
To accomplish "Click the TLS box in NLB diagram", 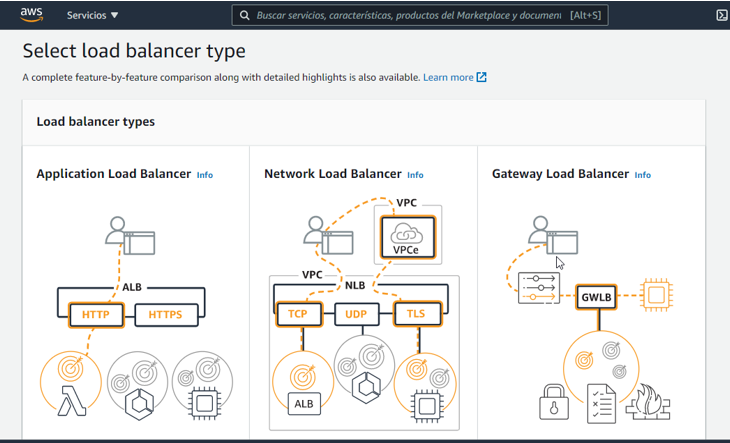I will (x=417, y=314).
